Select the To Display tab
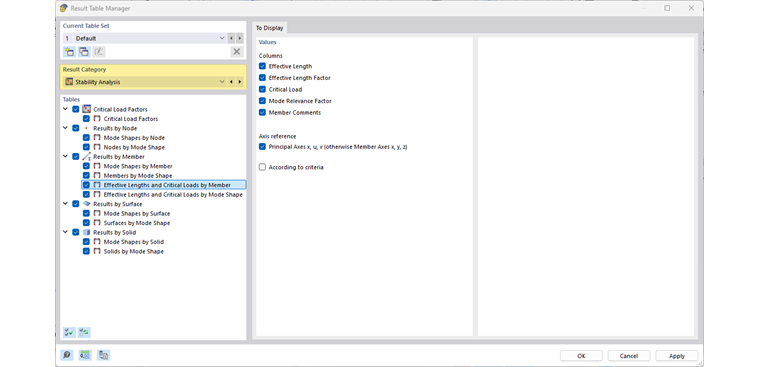The height and width of the screenshot is (367, 760). [269, 28]
